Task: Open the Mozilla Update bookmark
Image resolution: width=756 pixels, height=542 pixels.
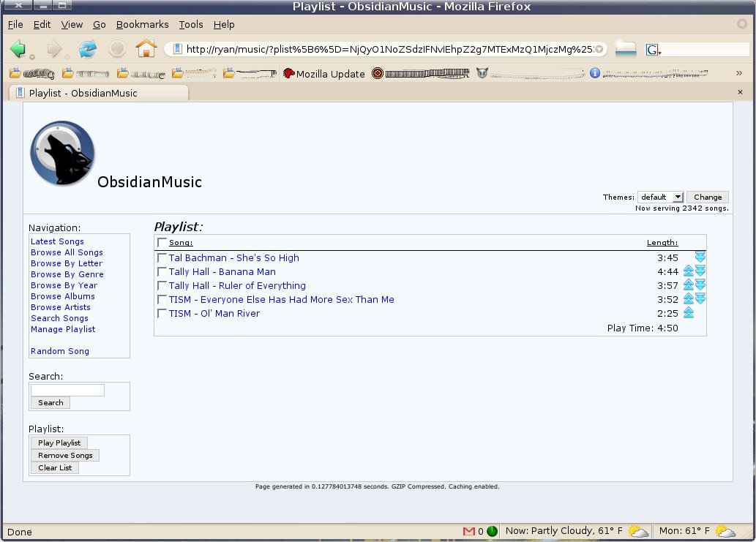Action: coord(324,74)
